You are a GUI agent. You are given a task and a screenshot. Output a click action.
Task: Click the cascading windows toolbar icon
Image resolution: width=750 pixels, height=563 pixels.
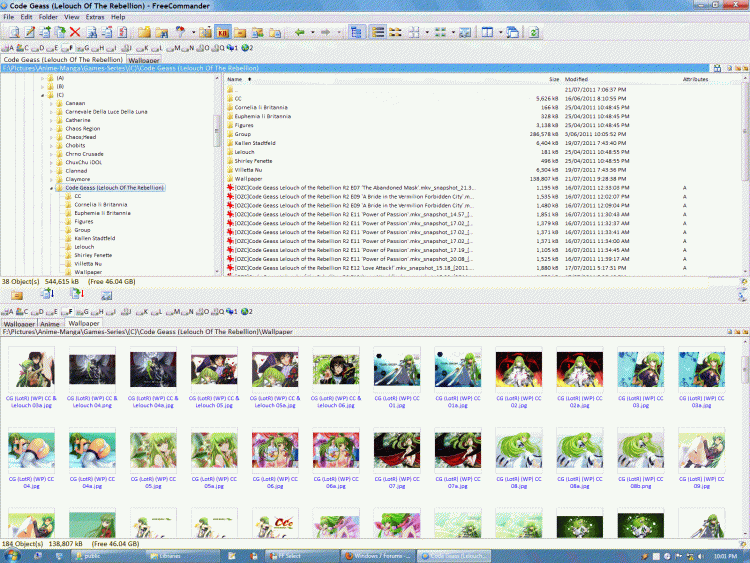(512, 32)
